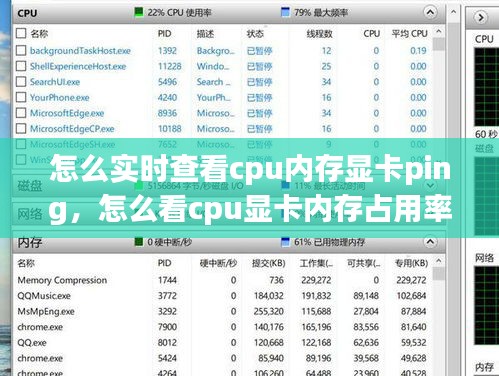Check the YourPhone.exe process box
This screenshot has height=376, width=499.
21,97
